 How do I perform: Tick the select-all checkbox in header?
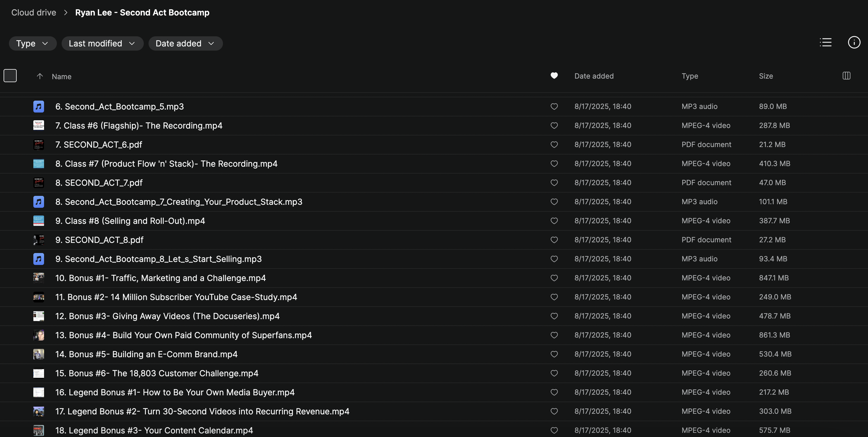tap(10, 76)
